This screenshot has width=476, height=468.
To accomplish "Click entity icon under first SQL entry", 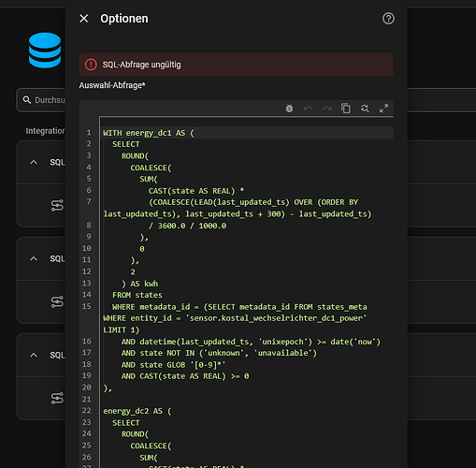I will pyautogui.click(x=57, y=205).
